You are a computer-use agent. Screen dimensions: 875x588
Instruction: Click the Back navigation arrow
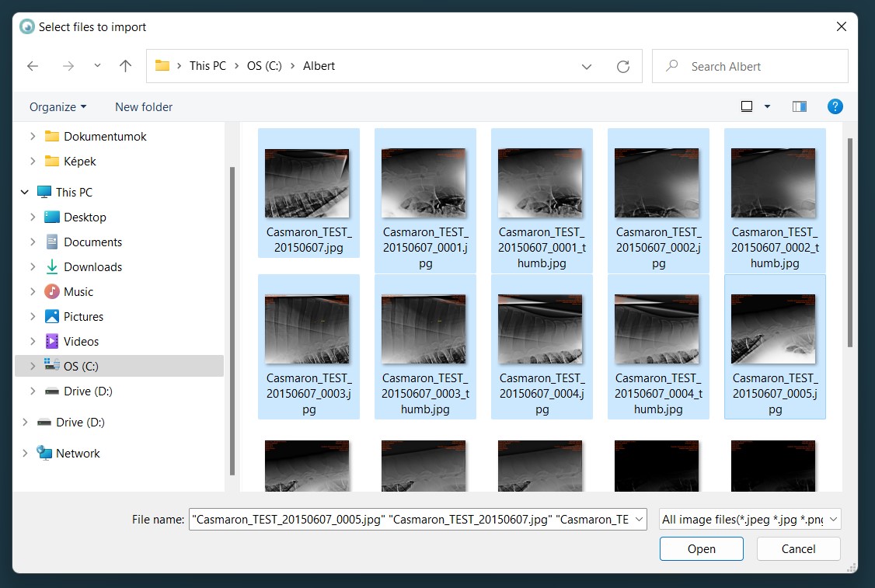tap(33, 67)
